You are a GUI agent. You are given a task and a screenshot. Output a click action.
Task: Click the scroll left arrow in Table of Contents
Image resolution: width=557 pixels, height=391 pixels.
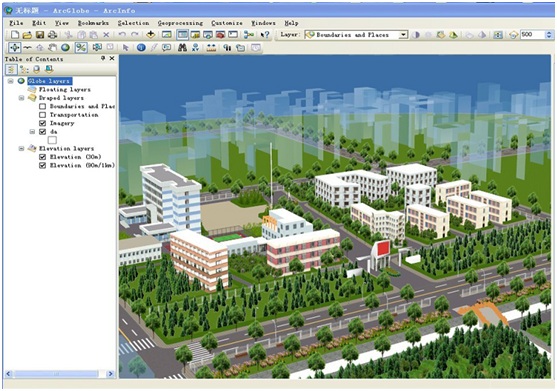click(9, 374)
